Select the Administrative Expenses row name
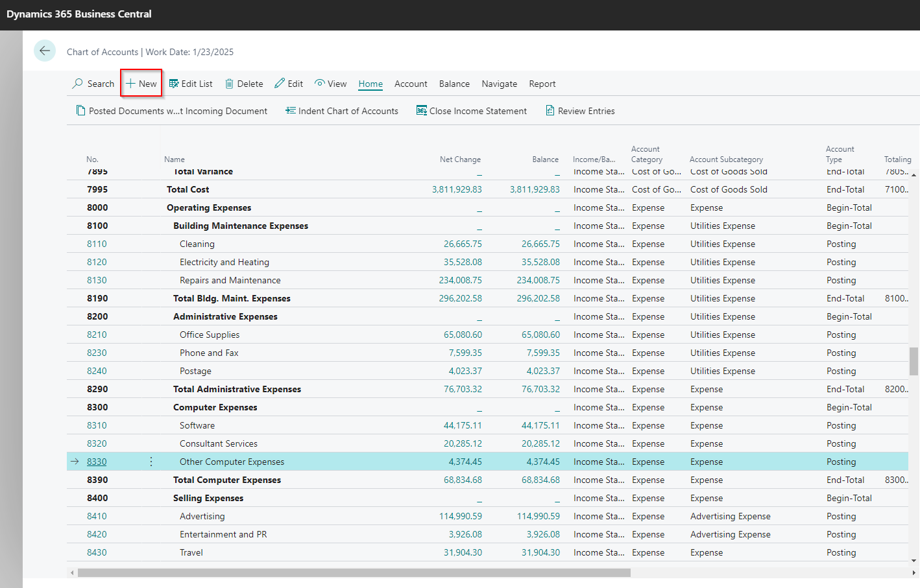 [225, 316]
